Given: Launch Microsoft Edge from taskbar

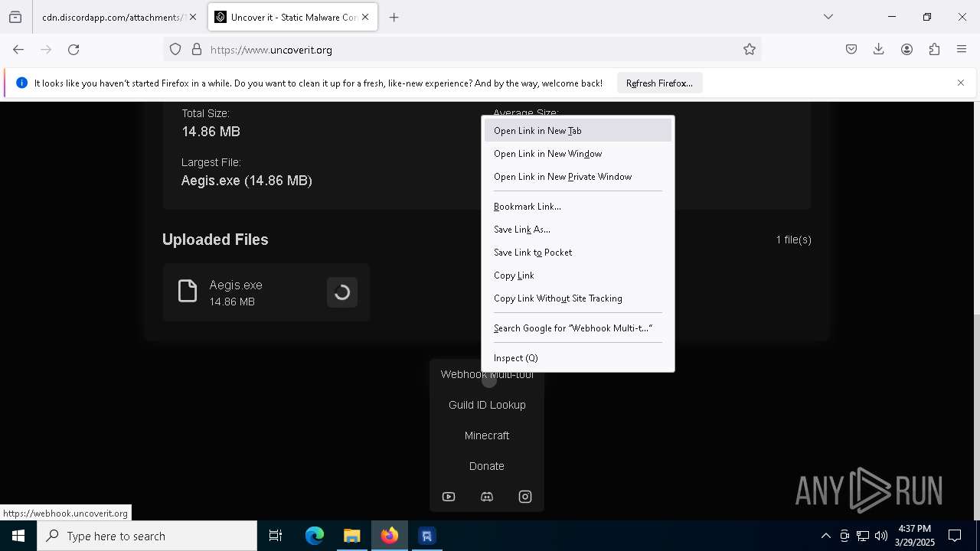Looking at the screenshot, I should point(315,536).
